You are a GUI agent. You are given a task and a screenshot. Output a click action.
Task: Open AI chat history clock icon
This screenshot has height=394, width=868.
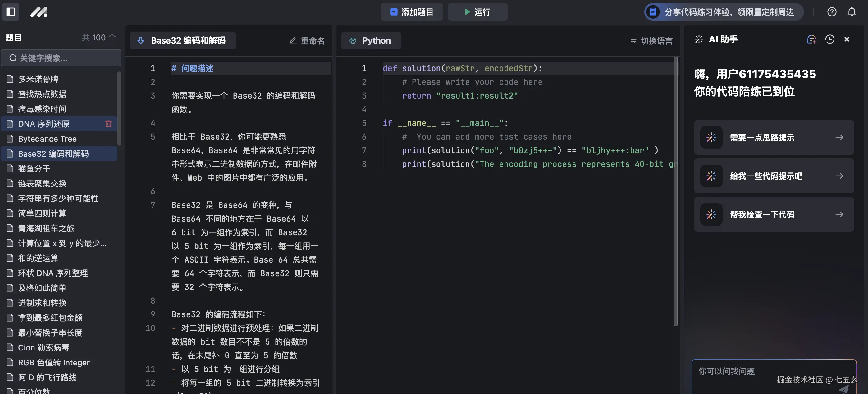(x=829, y=39)
